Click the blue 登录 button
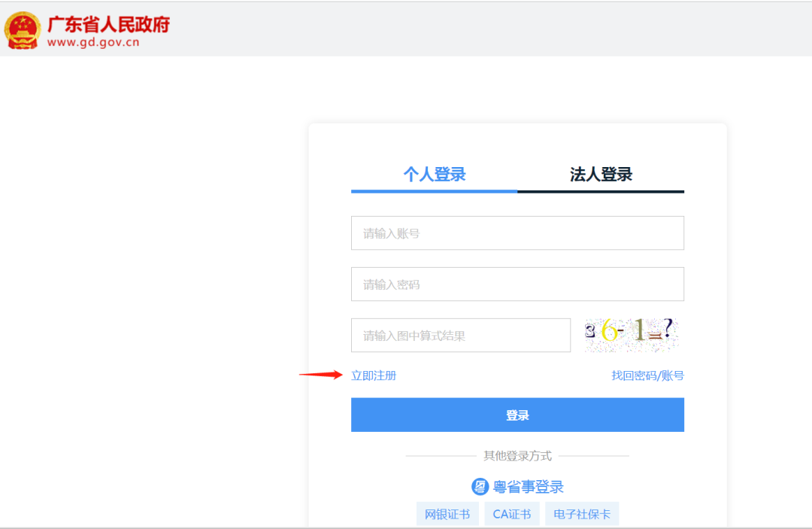 (x=517, y=415)
